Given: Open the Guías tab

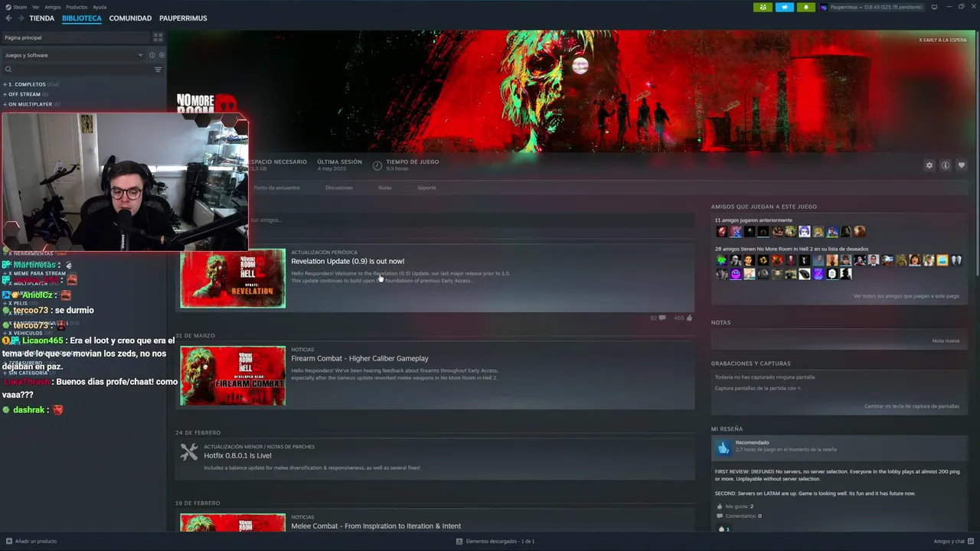Looking at the screenshot, I should (384, 187).
